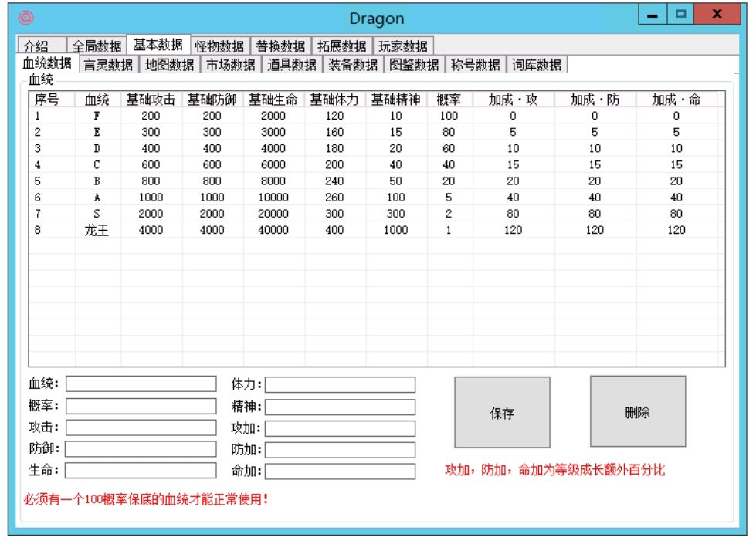Click the 删除 button
This screenshot has width=756, height=544.
(637, 412)
